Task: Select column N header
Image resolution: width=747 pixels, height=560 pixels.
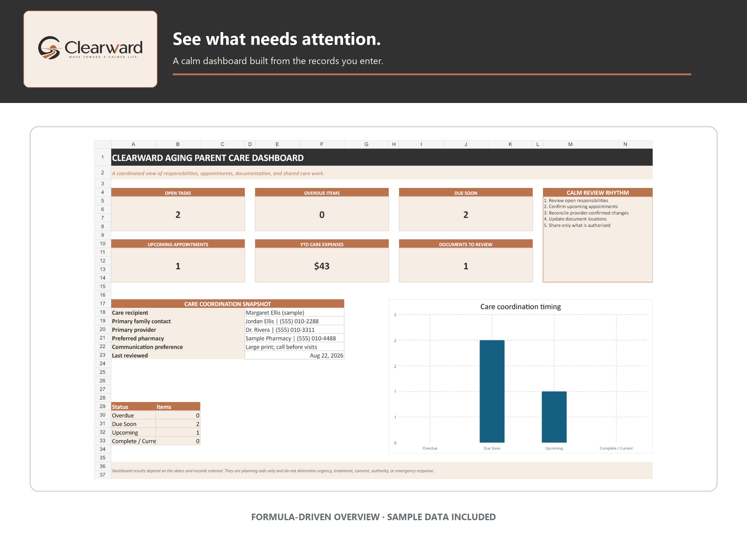Action: [x=625, y=144]
